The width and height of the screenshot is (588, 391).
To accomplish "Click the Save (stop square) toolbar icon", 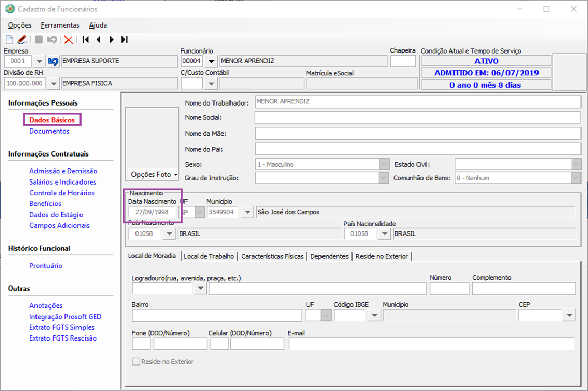I will pos(39,39).
